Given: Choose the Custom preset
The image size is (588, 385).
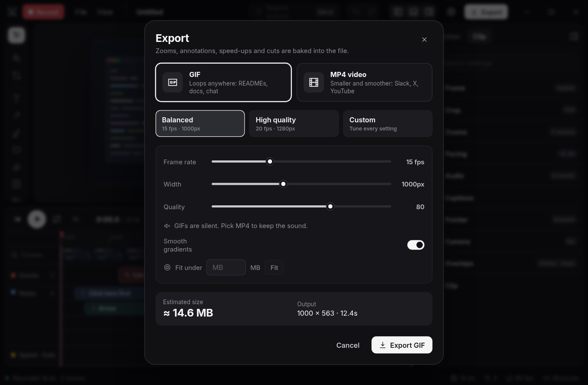Looking at the screenshot, I should 388,124.
